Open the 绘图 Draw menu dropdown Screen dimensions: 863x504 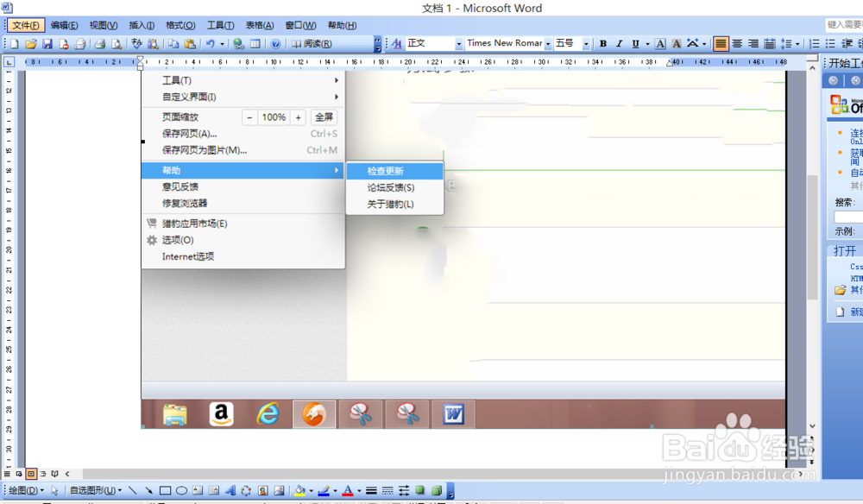tap(27, 490)
